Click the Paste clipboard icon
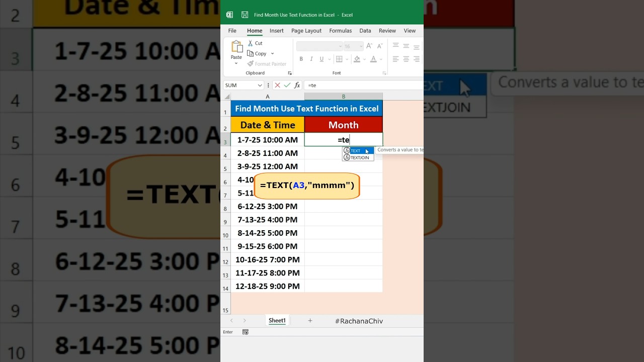Viewport: 644px width, 362px height. pos(236,47)
